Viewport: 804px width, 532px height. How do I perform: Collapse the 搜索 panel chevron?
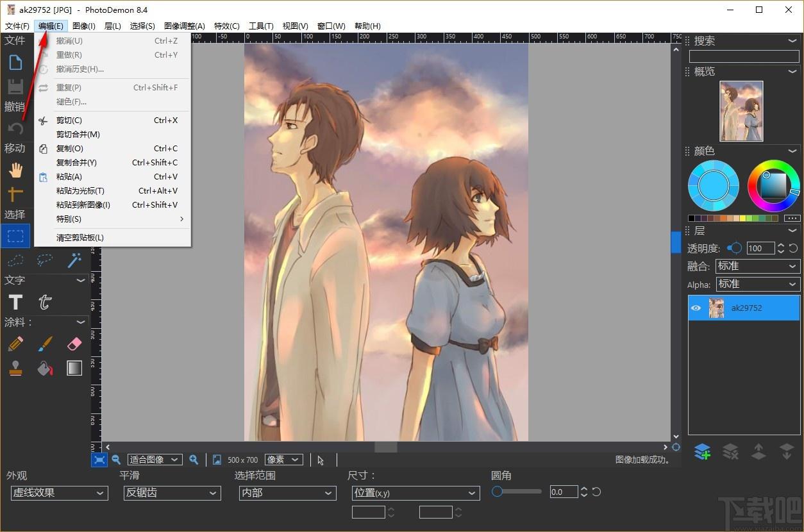click(793, 41)
